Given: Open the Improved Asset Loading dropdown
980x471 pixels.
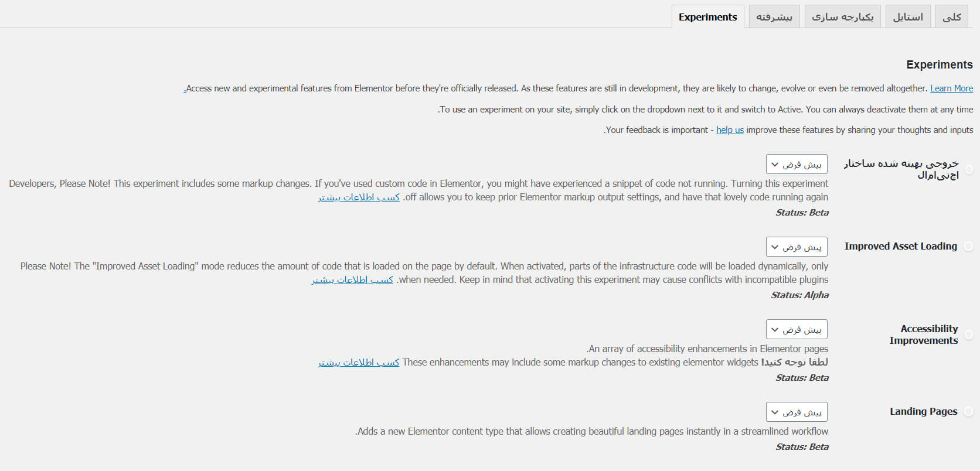Looking at the screenshot, I should (x=797, y=247).
